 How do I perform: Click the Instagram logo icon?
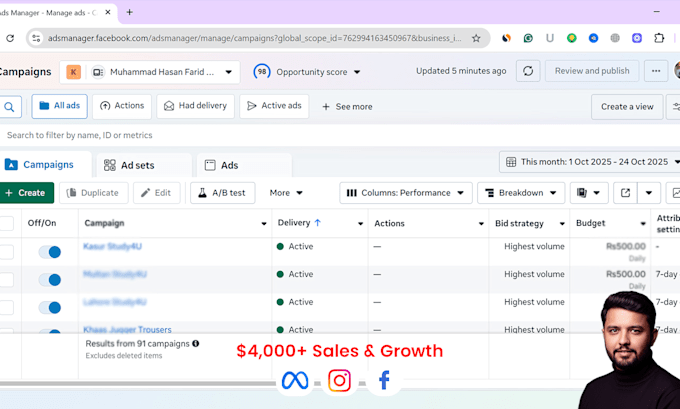339,381
